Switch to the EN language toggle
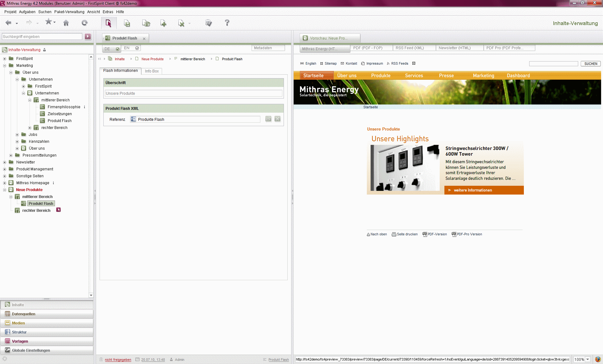The height and width of the screenshot is (364, 603). [131, 48]
